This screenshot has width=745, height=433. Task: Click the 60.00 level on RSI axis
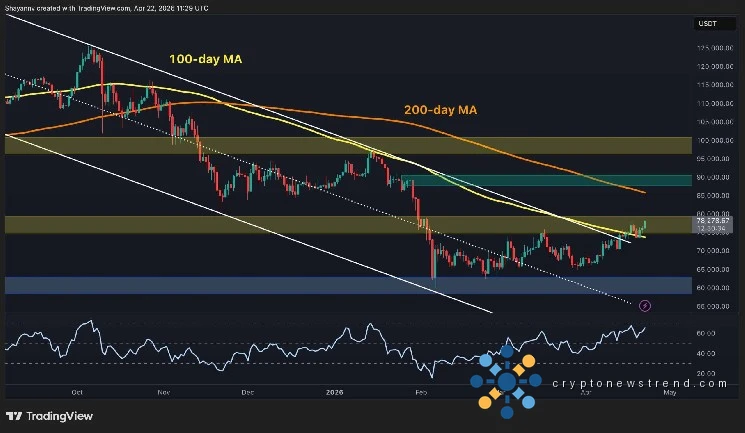click(707, 332)
